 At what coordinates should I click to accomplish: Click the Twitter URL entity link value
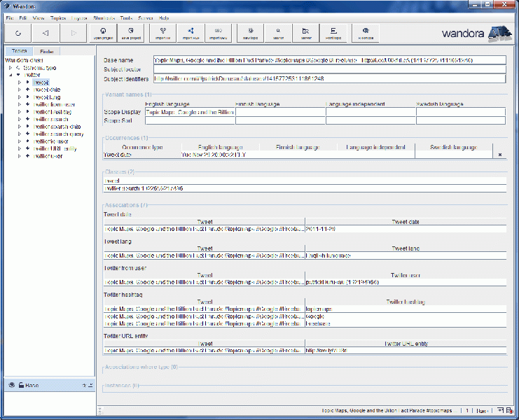[x=326, y=350]
